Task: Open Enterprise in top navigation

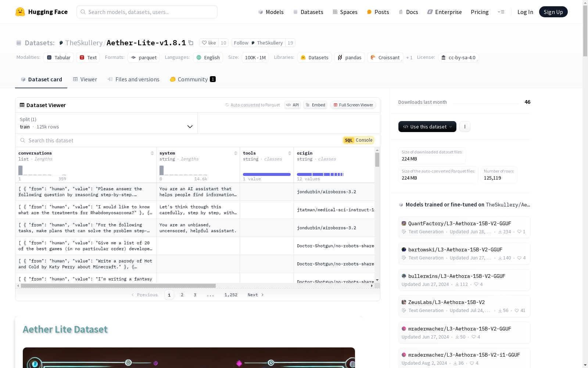Action: pos(444,12)
